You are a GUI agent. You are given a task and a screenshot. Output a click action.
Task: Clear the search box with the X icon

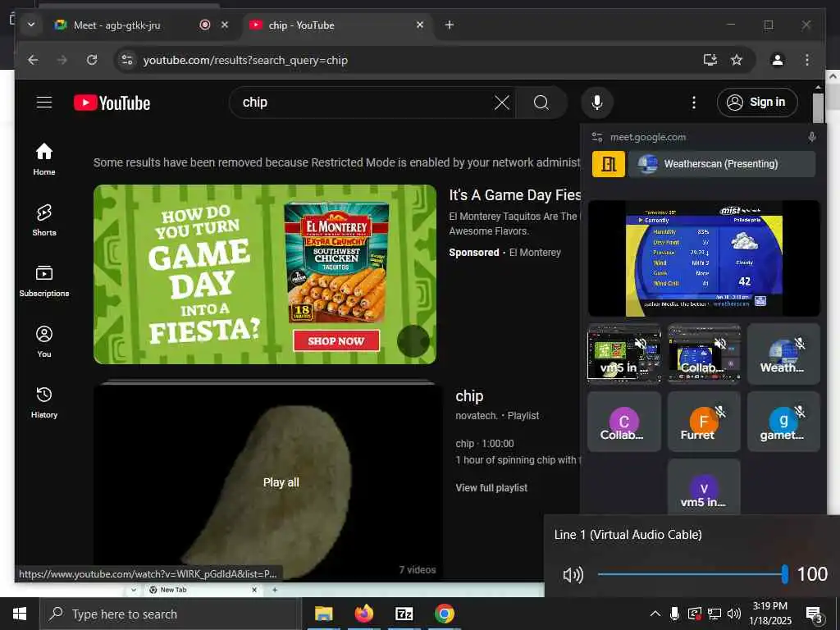click(501, 103)
